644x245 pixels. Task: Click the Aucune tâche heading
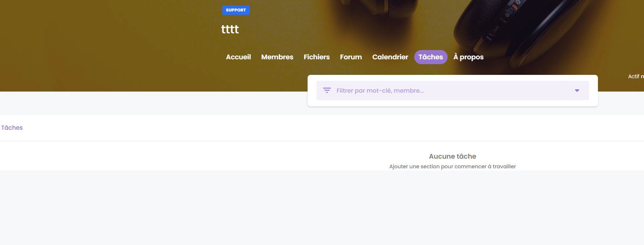click(452, 156)
